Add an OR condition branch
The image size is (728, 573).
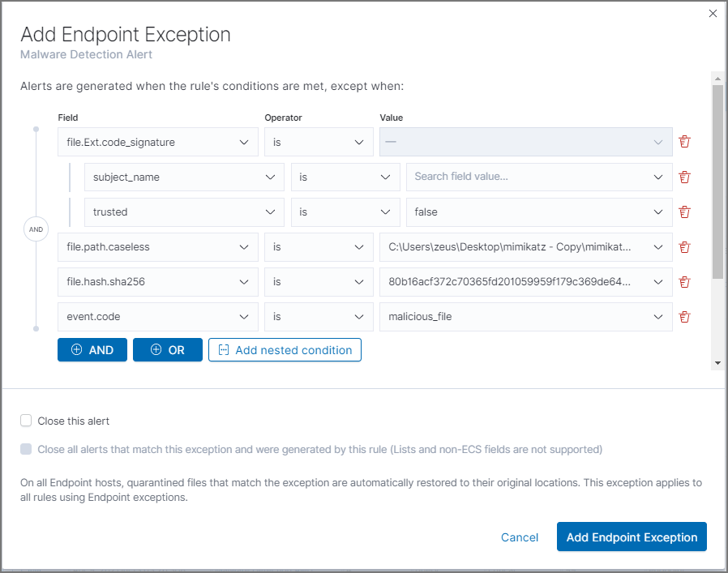tap(167, 349)
